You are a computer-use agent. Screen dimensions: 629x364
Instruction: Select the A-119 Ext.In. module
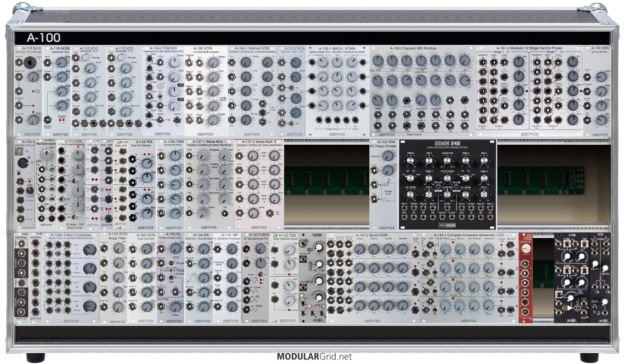[x=28, y=91]
